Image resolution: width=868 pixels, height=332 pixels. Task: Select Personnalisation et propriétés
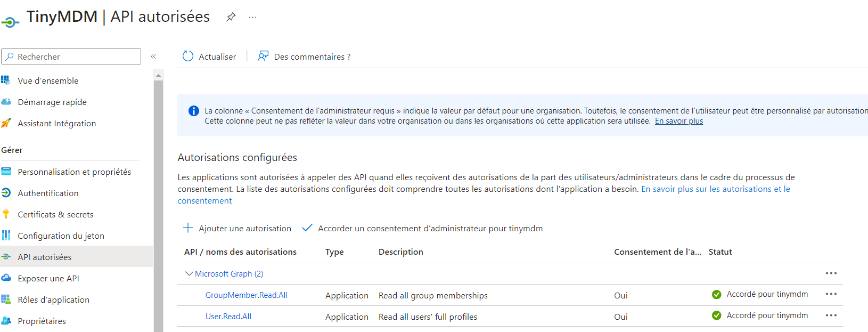[x=75, y=172]
